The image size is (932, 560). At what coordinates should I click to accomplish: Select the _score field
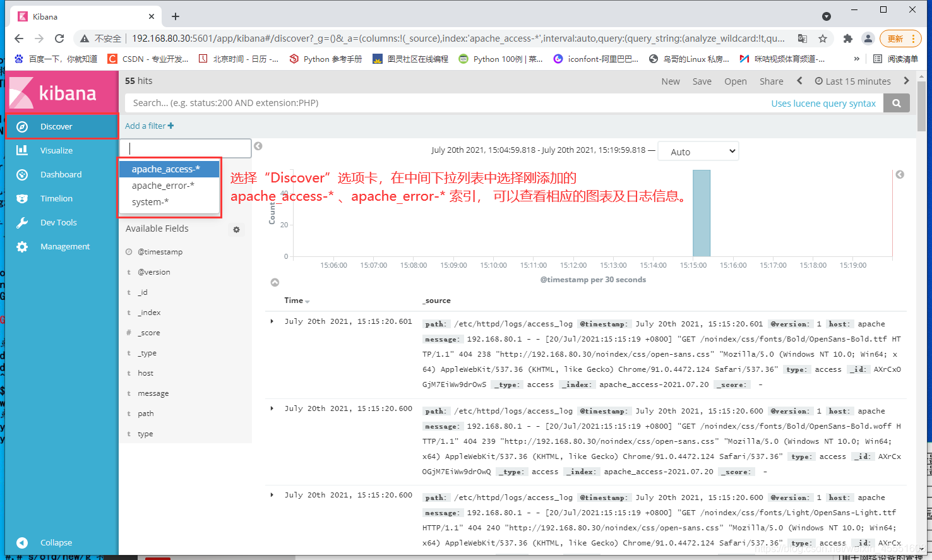(x=149, y=333)
